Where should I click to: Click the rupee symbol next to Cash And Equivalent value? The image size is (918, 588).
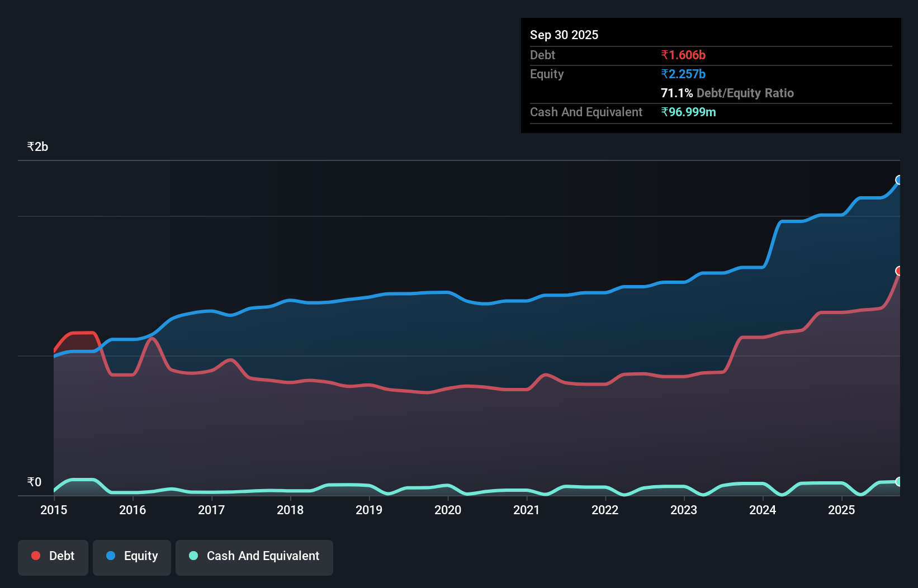click(x=665, y=112)
